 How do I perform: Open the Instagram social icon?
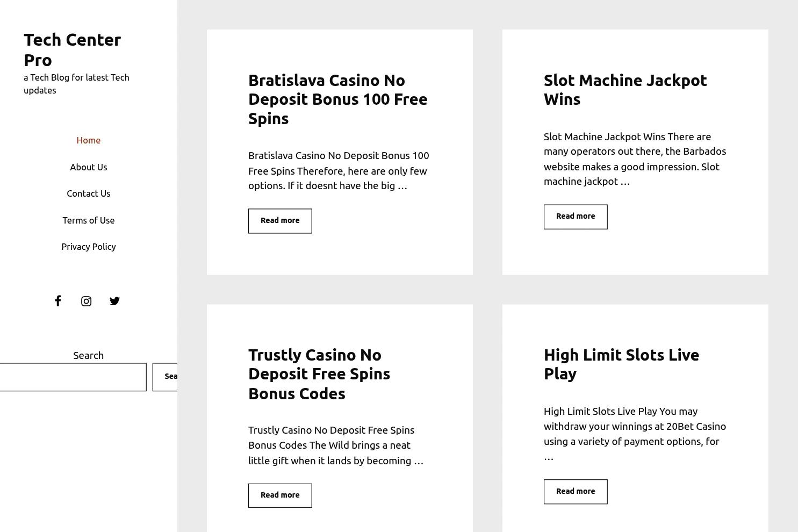click(x=86, y=301)
